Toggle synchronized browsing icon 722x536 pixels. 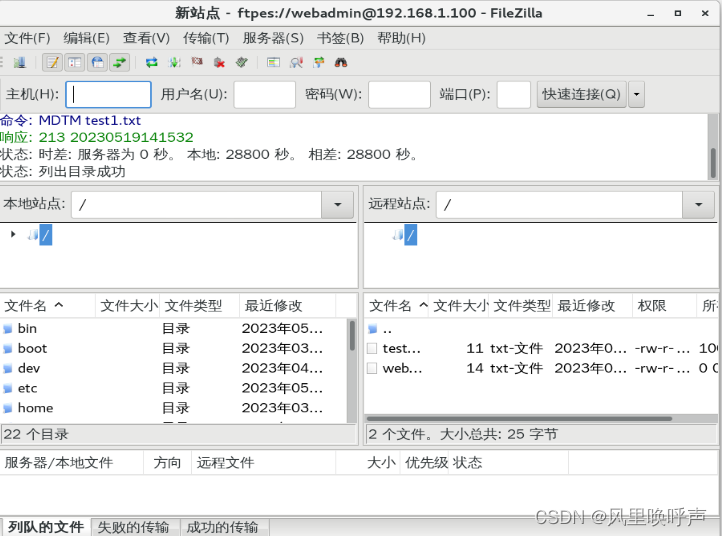(x=319, y=62)
